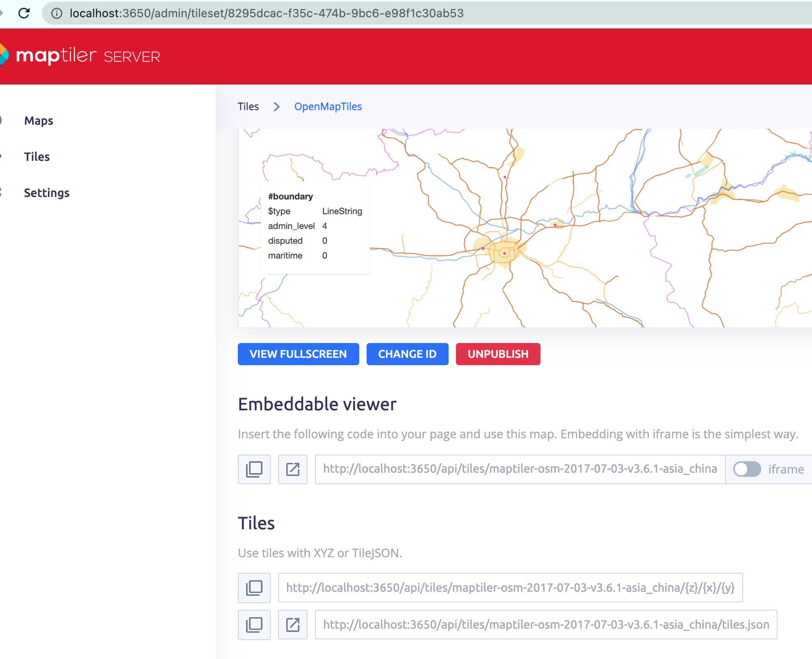
Task: Click the Settings sidebar icon
Action: click(2, 192)
